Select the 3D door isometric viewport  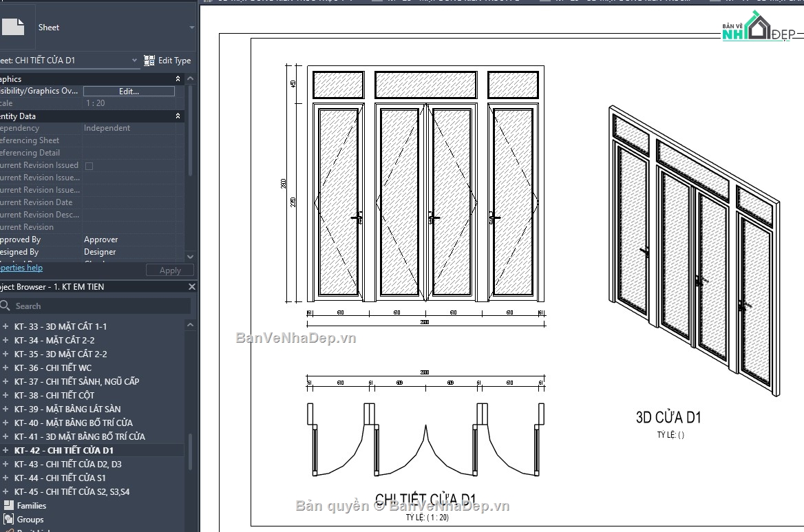(694, 251)
